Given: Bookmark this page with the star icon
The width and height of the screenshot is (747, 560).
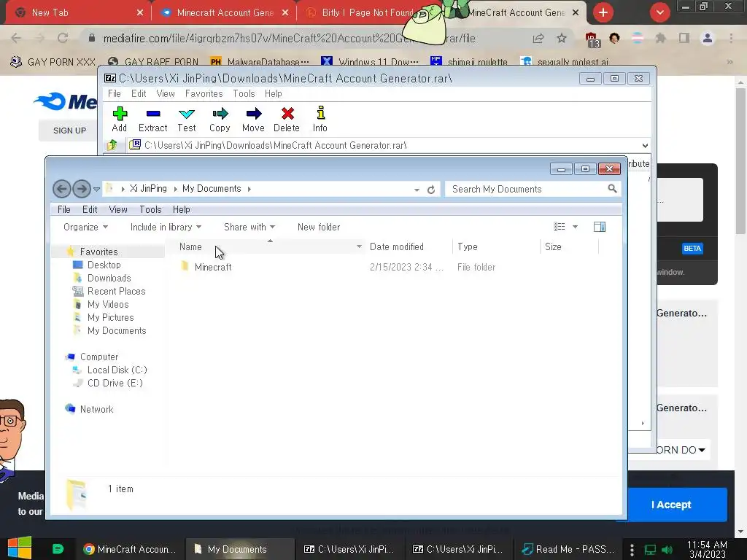Looking at the screenshot, I should click(562, 38).
